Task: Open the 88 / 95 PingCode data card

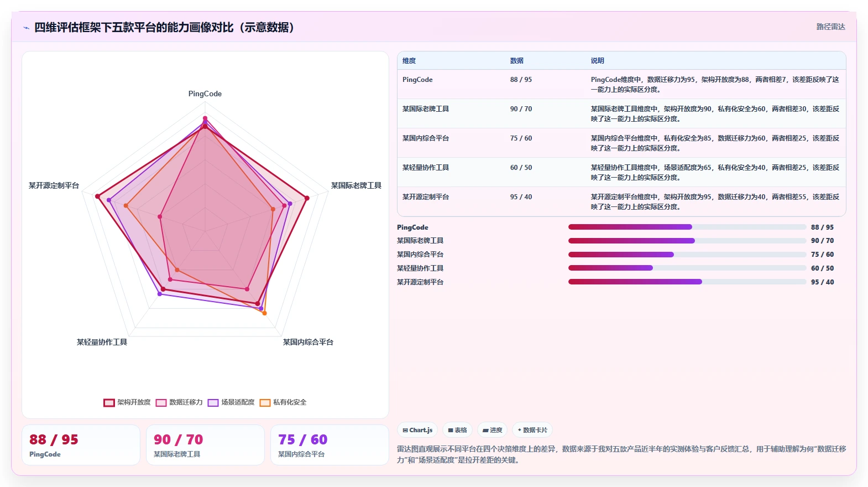Action: (x=81, y=445)
